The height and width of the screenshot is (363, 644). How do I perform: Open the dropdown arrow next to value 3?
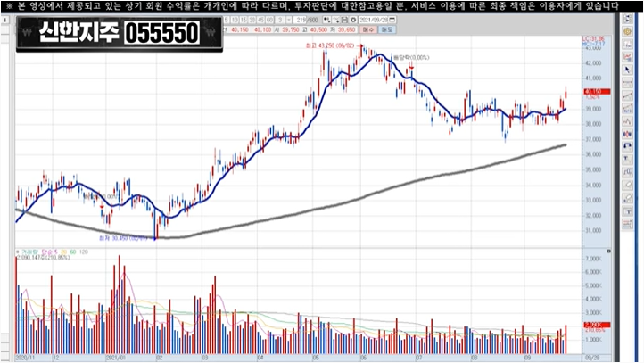tap(289, 20)
